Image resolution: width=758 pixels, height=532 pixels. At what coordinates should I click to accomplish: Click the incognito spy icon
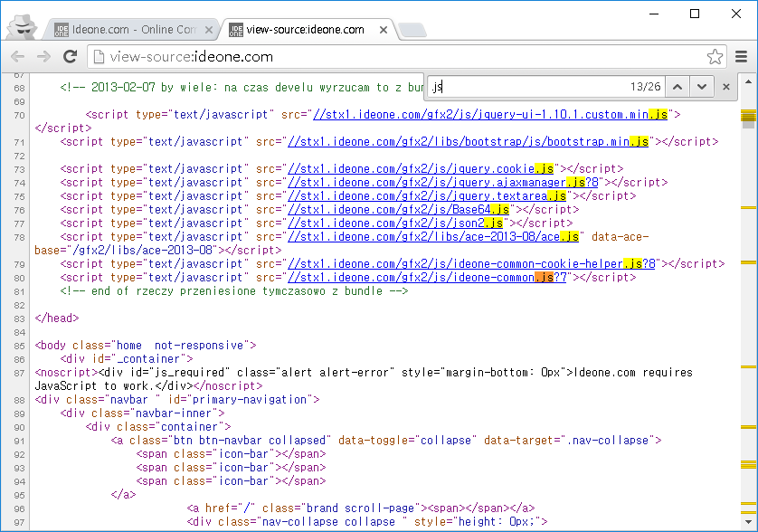point(24,26)
